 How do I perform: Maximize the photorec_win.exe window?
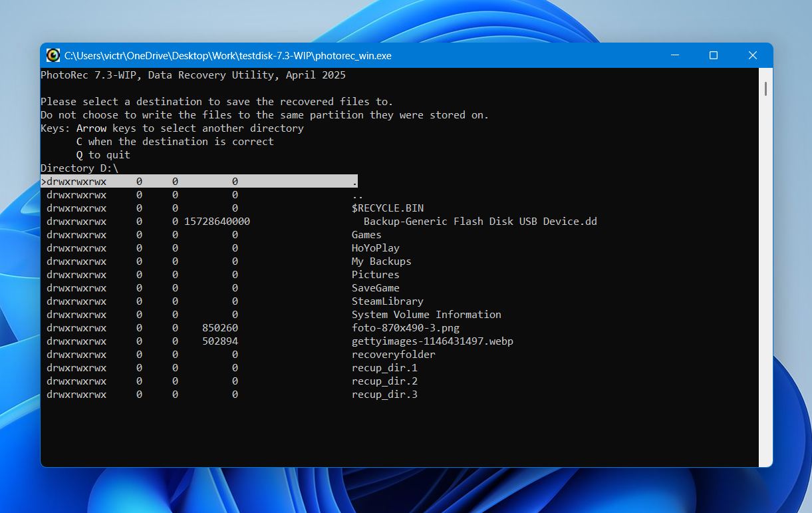714,55
